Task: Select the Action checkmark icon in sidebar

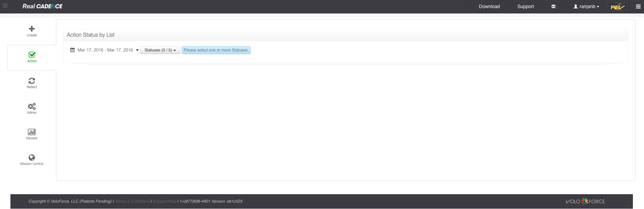Action: [x=32, y=55]
